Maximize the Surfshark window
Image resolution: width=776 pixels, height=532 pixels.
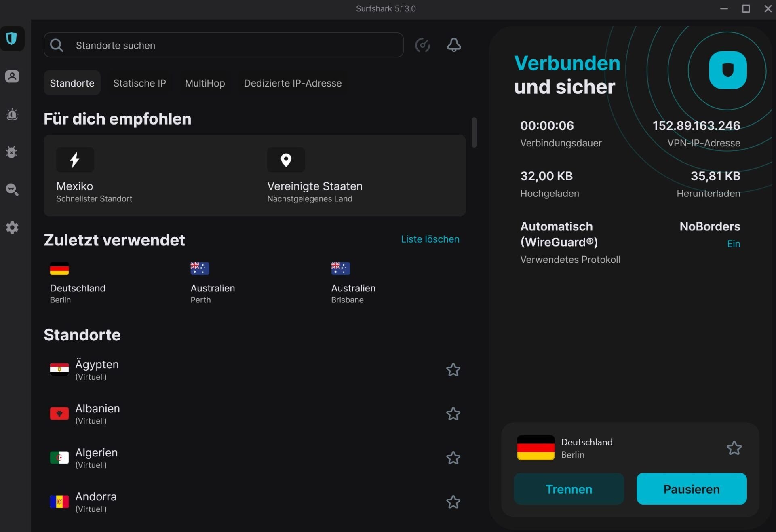coord(746,8)
